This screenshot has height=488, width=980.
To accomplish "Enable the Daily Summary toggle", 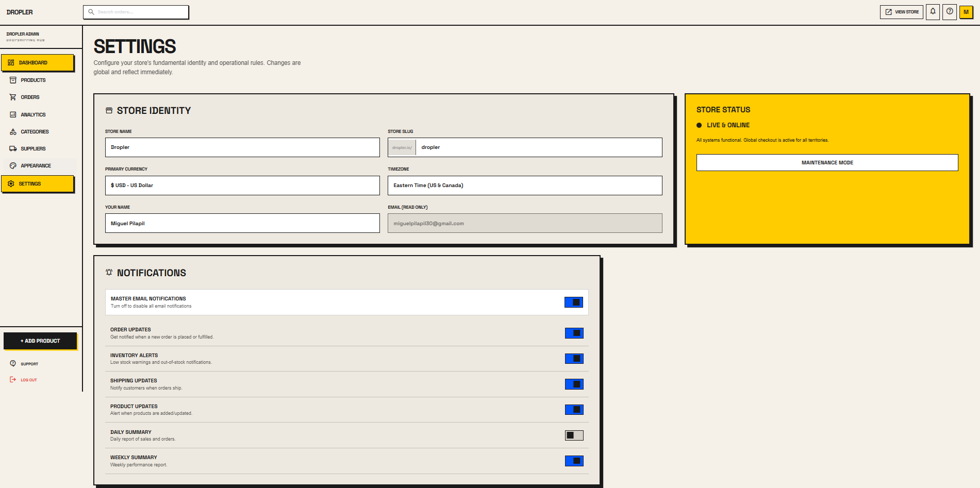I will tap(574, 435).
